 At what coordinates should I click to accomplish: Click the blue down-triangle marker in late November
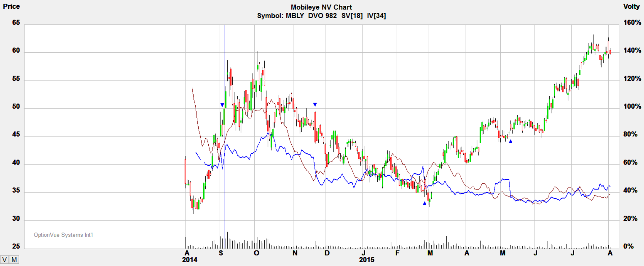(315, 105)
